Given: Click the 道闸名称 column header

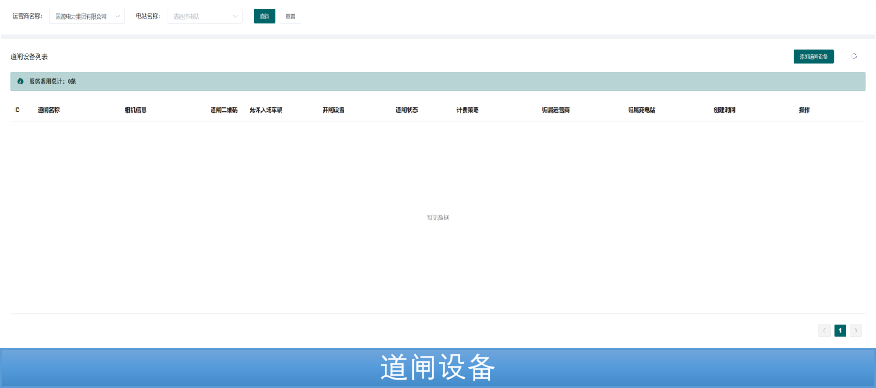Looking at the screenshot, I should point(49,111).
